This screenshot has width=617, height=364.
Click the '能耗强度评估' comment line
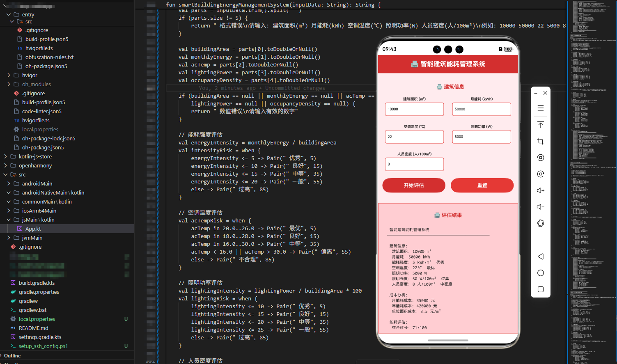coord(200,135)
